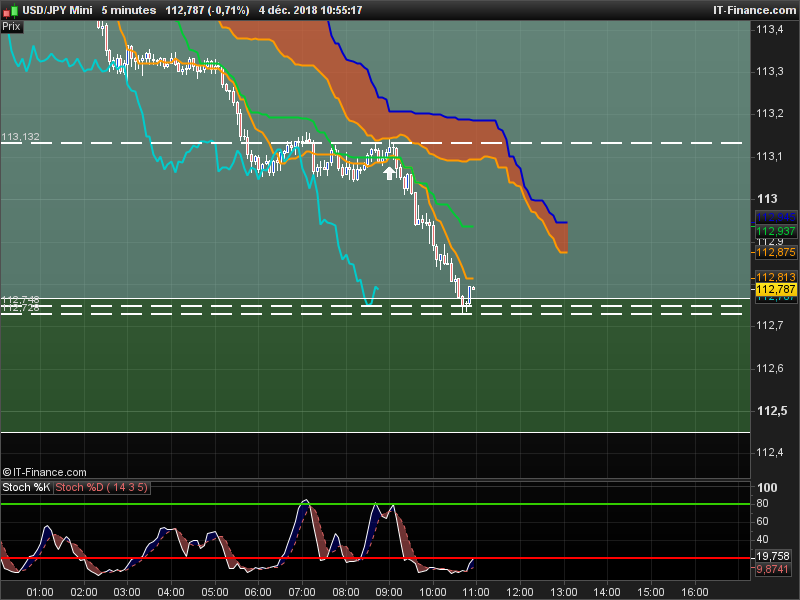Click the 'Stoch %K' indicator label
The height and width of the screenshot is (600, 800).
coord(26,487)
